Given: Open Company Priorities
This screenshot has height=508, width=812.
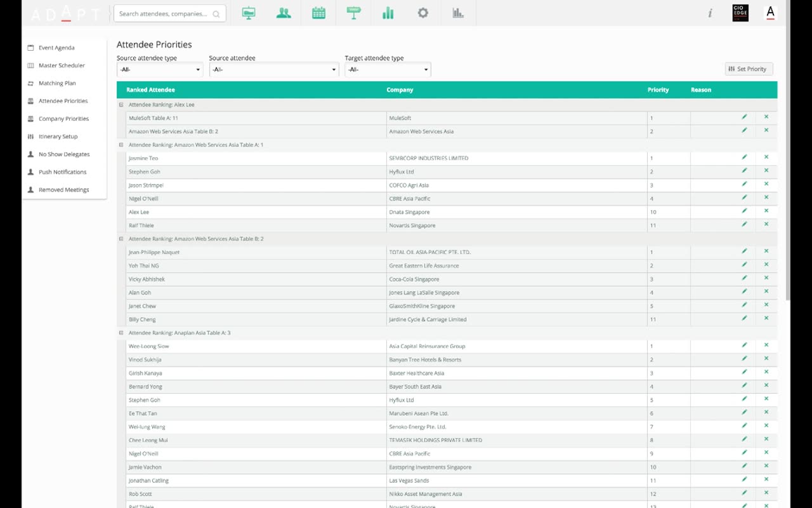Looking at the screenshot, I should click(x=63, y=119).
